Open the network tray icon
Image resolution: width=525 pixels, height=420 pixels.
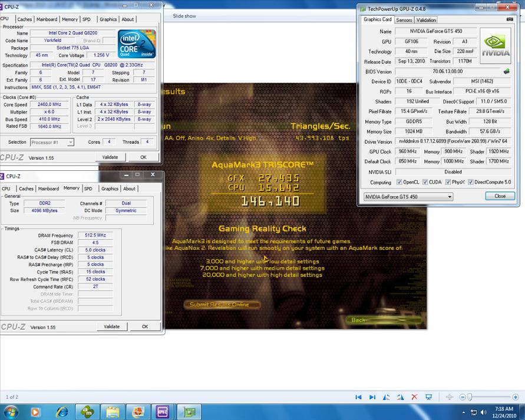pyautogui.click(x=474, y=412)
